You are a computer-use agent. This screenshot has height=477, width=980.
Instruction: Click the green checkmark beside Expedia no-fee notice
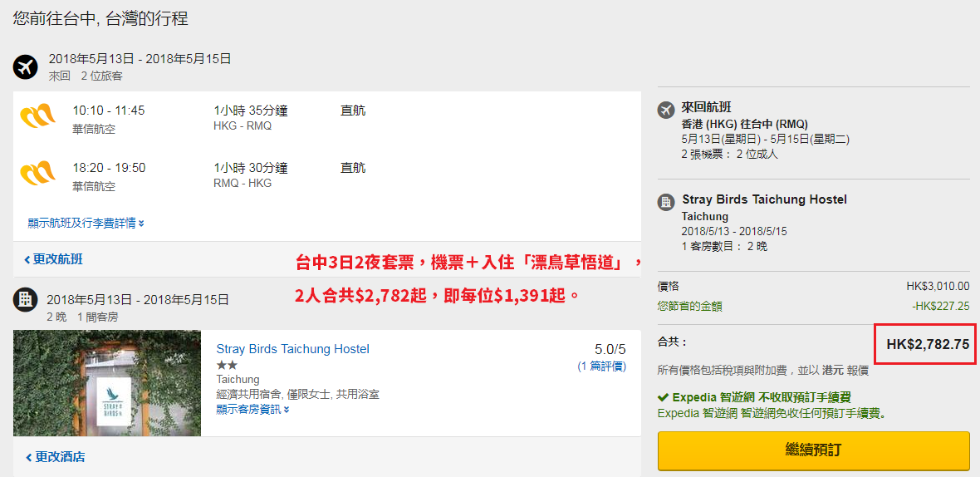663,397
